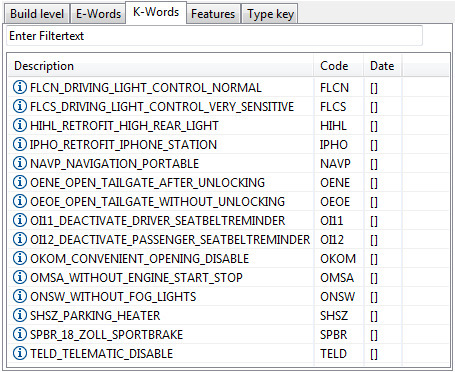Select row text SPBR_18_ZOLL_SPORTBRAKE
This screenshot has width=455, height=372.
(x=106, y=335)
